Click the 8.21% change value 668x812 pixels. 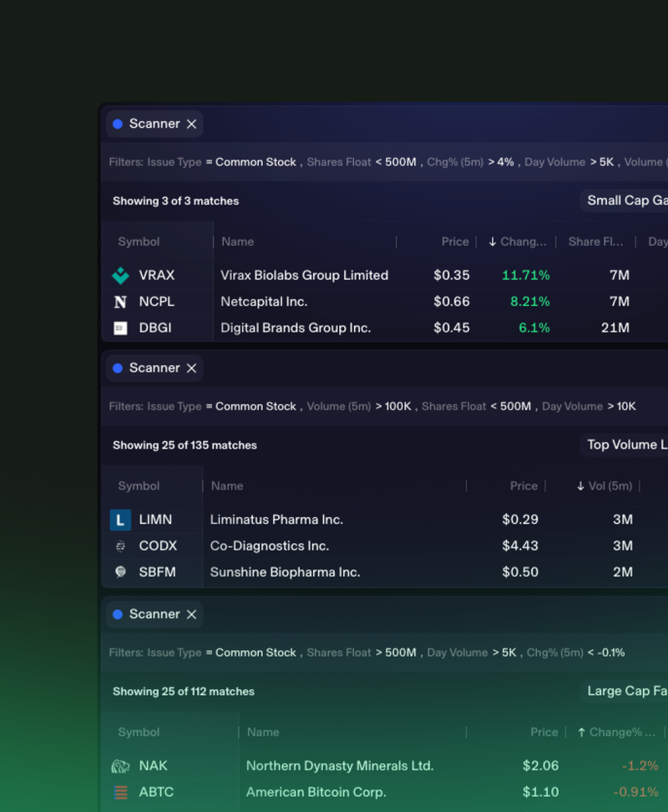530,302
